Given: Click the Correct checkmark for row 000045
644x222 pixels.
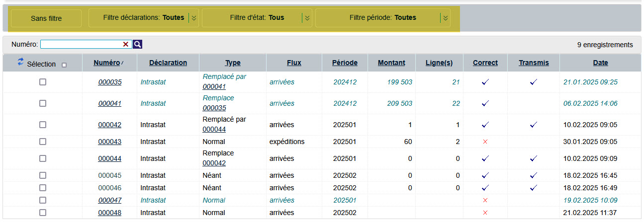Looking at the screenshot, I should click(485, 175).
